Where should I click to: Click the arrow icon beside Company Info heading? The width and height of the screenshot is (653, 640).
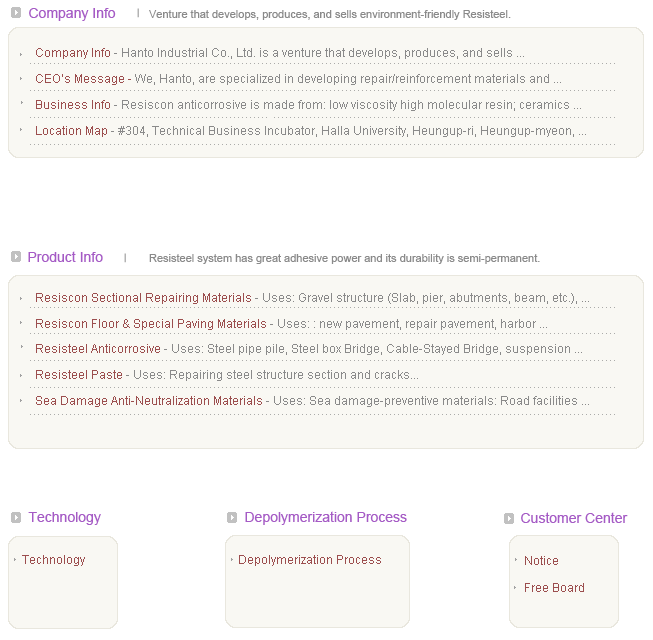coord(16,14)
